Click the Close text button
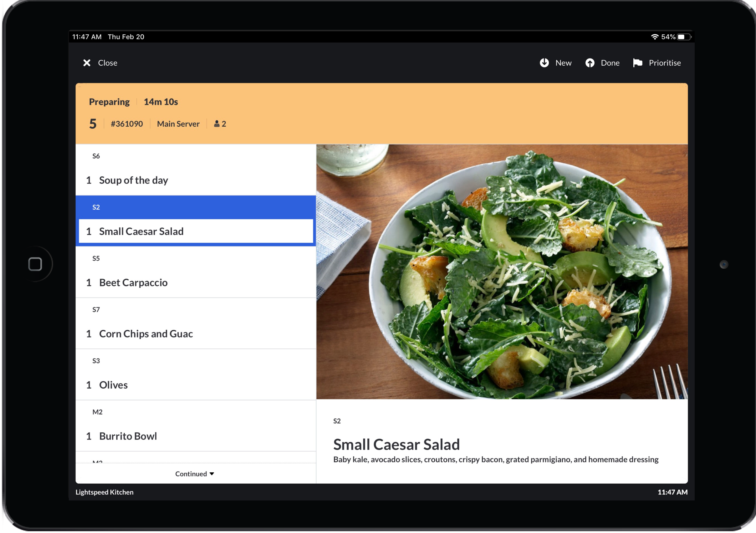 (x=108, y=63)
